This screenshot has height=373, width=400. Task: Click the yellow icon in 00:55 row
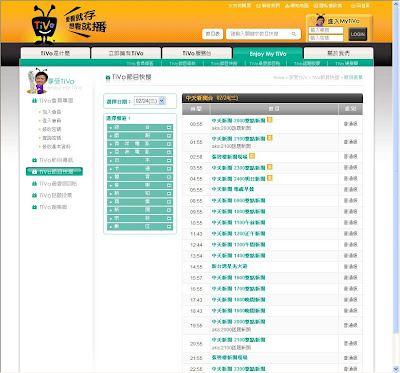tap(270, 120)
